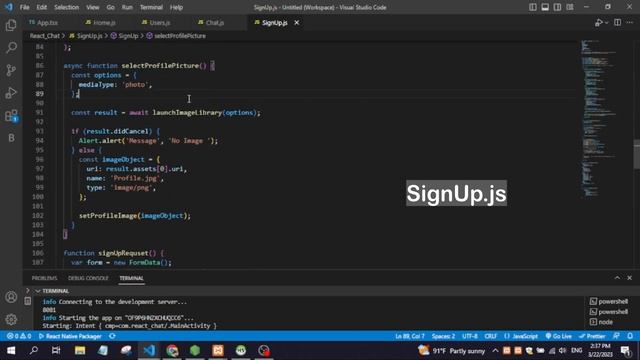640x360 pixels.
Task: Change indentation via Spaces: 2
Action: [443, 336]
